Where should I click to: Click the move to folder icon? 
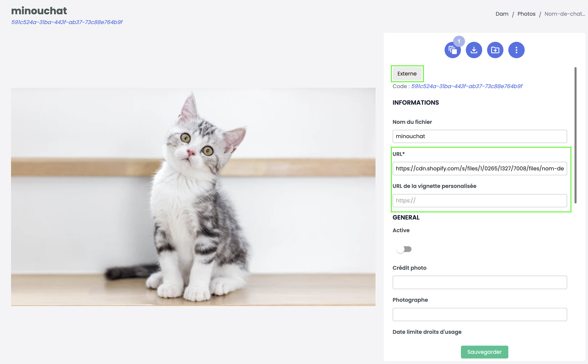(x=495, y=50)
